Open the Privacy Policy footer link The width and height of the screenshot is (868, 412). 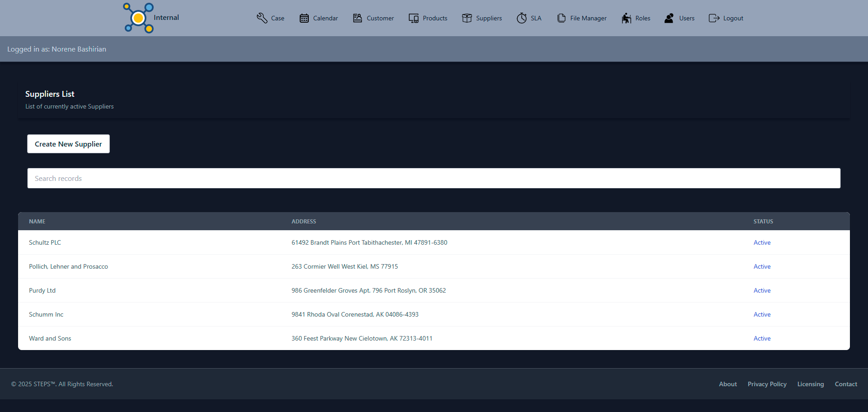click(x=767, y=384)
